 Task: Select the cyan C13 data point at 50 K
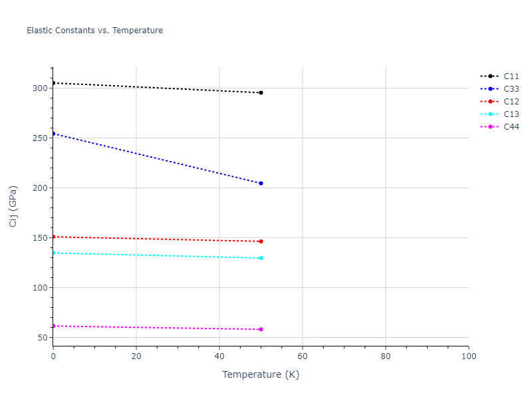point(261,258)
